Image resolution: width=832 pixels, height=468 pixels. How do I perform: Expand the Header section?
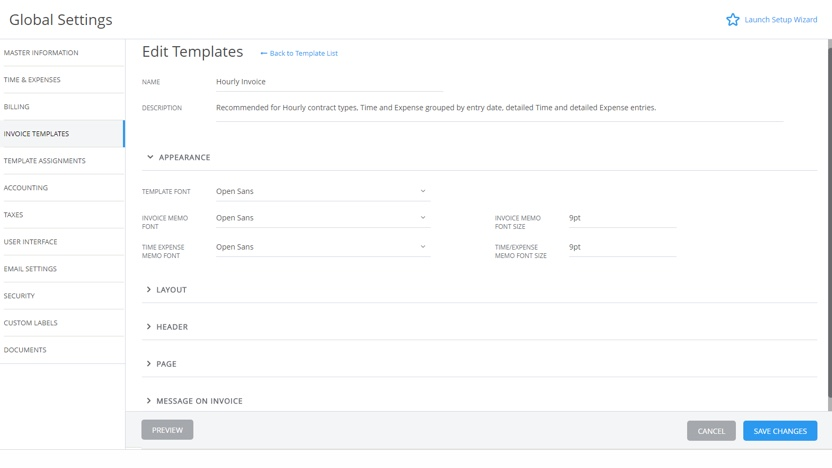coord(167,327)
